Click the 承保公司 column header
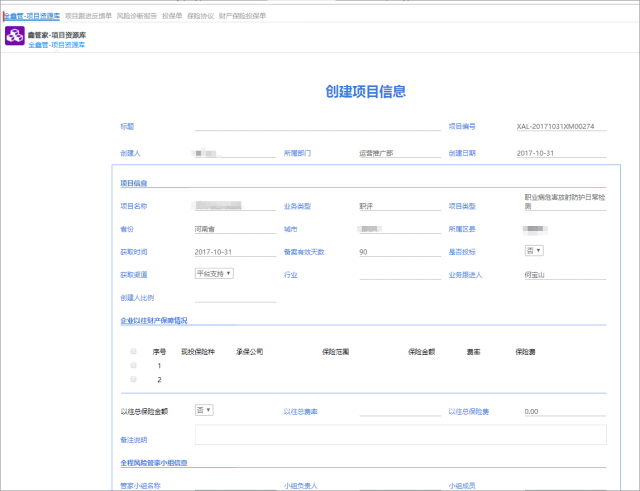Screen dimensions: 640x491 (x=250, y=351)
